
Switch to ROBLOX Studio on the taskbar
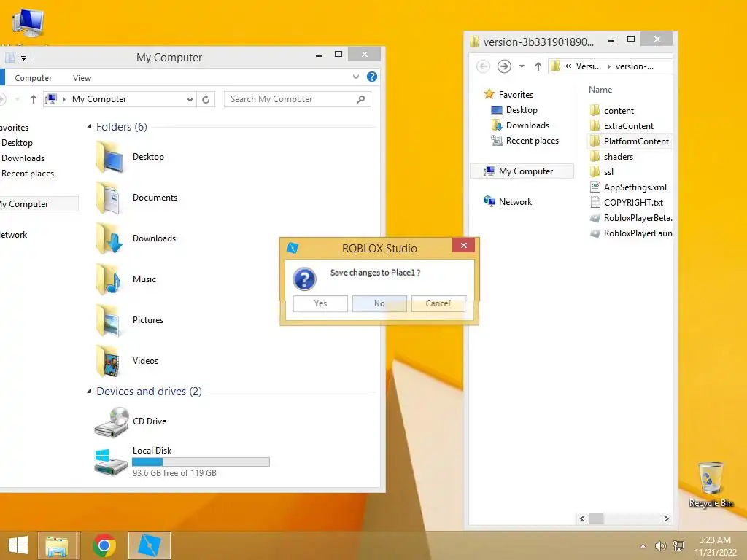pos(149,545)
